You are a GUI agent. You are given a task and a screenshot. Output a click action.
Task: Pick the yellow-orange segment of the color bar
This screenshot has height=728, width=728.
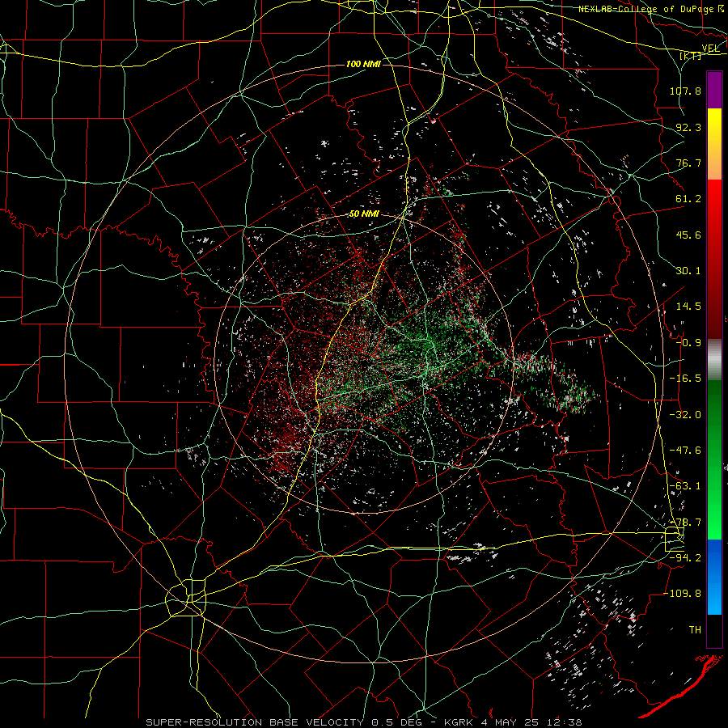click(x=714, y=144)
